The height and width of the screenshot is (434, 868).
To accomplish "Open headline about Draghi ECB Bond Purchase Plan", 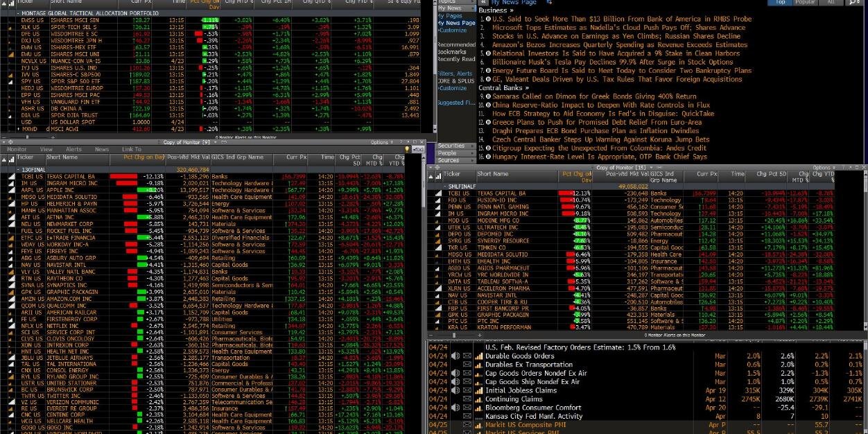I will point(596,130).
